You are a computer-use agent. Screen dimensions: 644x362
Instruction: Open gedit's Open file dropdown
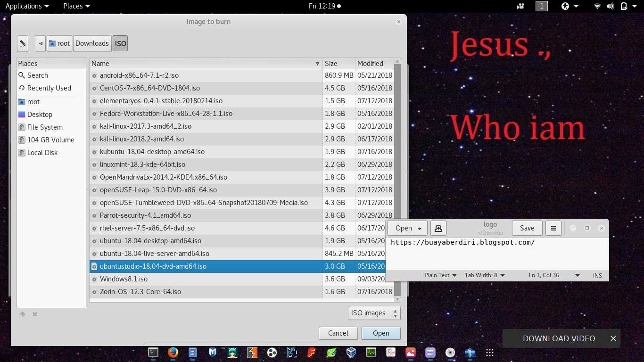tap(407, 228)
